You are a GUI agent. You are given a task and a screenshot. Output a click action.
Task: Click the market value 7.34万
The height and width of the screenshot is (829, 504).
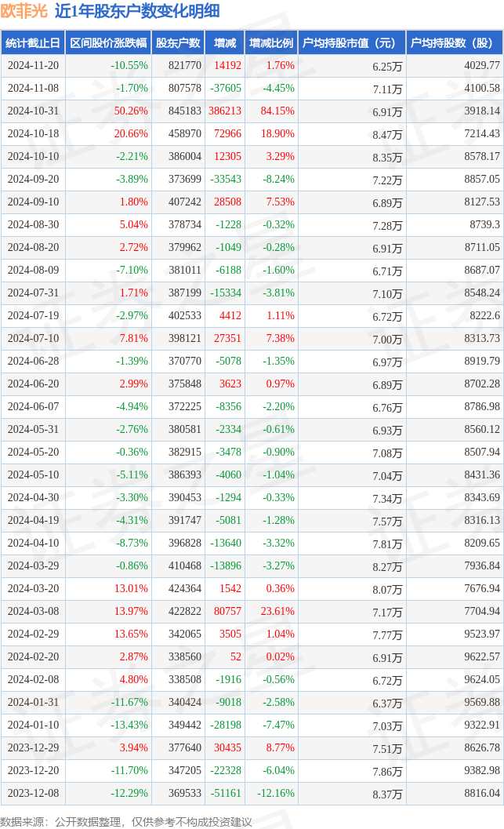pyautogui.click(x=387, y=499)
